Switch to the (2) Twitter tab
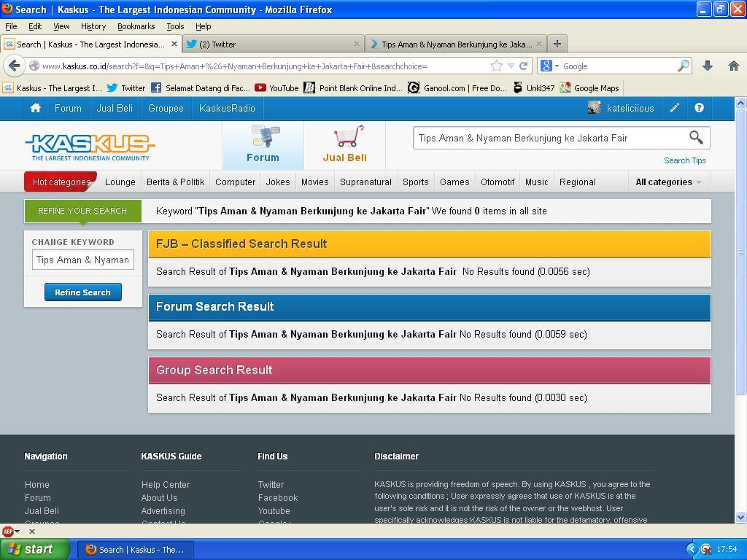The height and width of the screenshot is (560, 747). tap(274, 44)
